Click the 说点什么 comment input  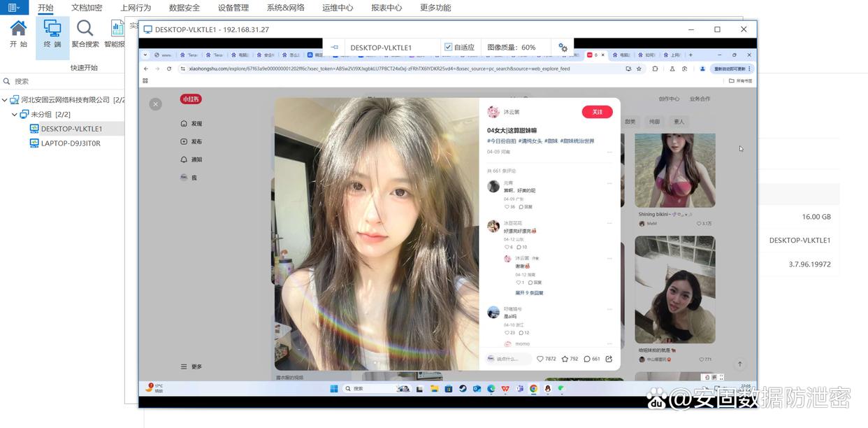pos(509,359)
